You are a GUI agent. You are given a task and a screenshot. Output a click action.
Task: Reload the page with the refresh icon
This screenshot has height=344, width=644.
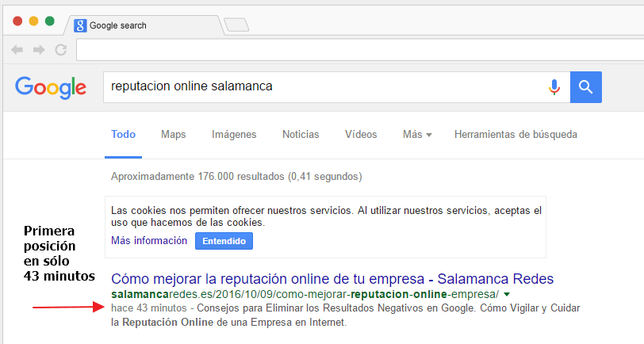pyautogui.click(x=61, y=50)
